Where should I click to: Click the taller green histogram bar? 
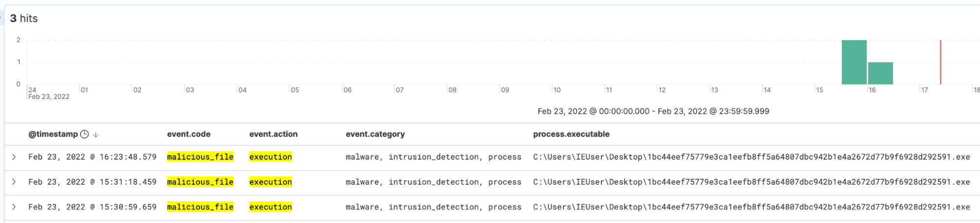pyautogui.click(x=854, y=63)
